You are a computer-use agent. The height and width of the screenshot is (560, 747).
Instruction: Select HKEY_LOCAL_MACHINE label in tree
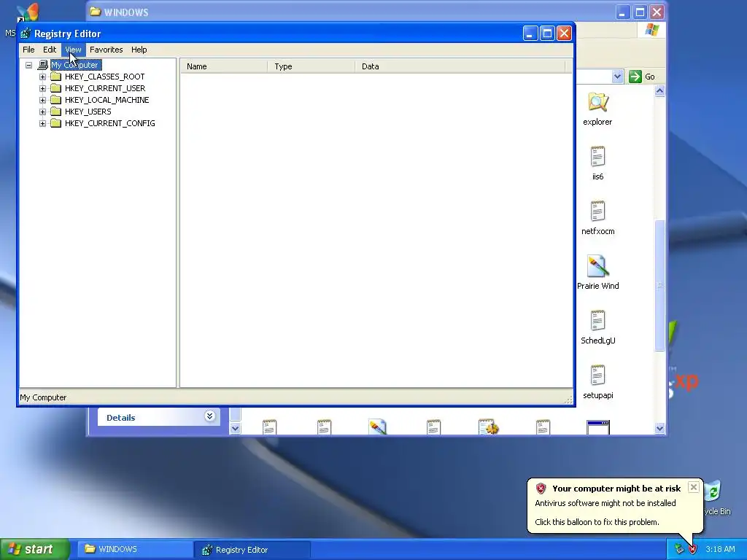(x=107, y=100)
